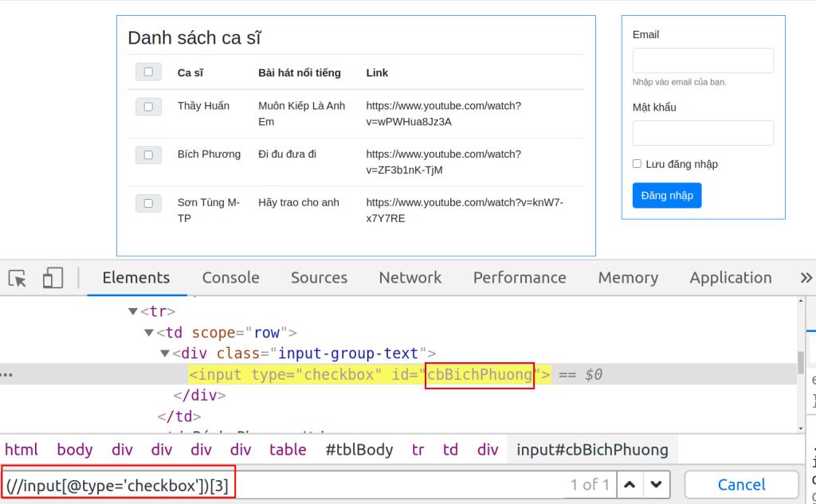Screen dimensions: 816x504
Task: Open the Application tab
Action: [x=731, y=278]
